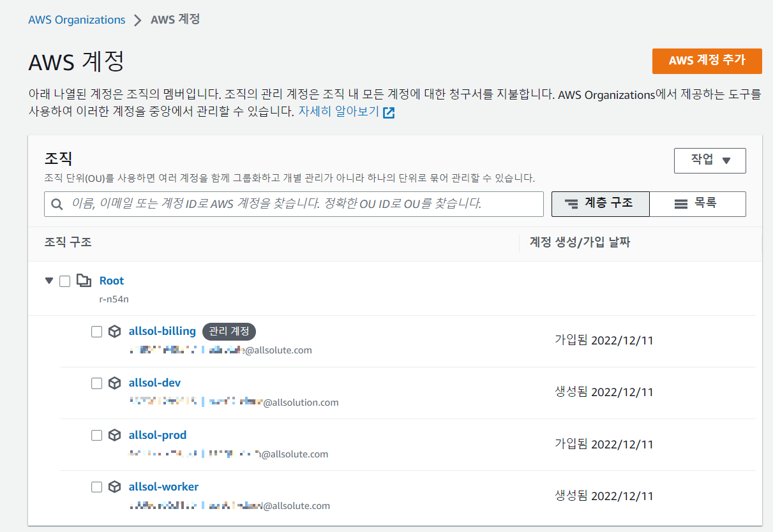This screenshot has width=773, height=532.
Task: Click allsol-prod's 가입됨 2022/12/11 date
Action: pyautogui.click(x=604, y=444)
